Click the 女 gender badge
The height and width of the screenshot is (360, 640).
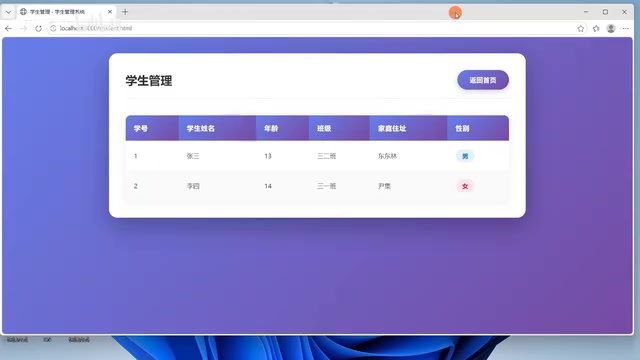(465, 187)
